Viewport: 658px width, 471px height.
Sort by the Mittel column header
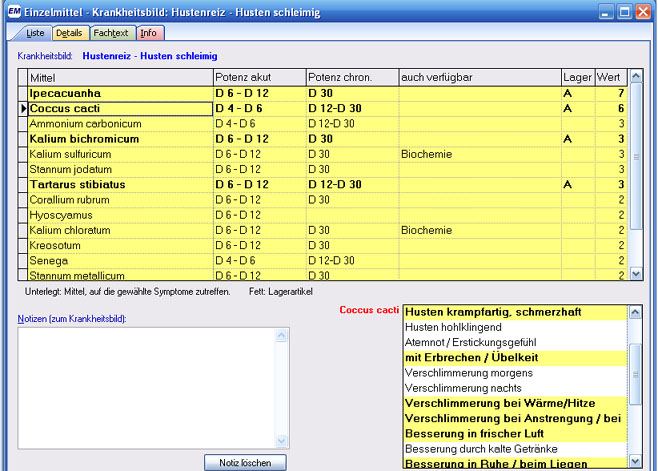click(120, 77)
